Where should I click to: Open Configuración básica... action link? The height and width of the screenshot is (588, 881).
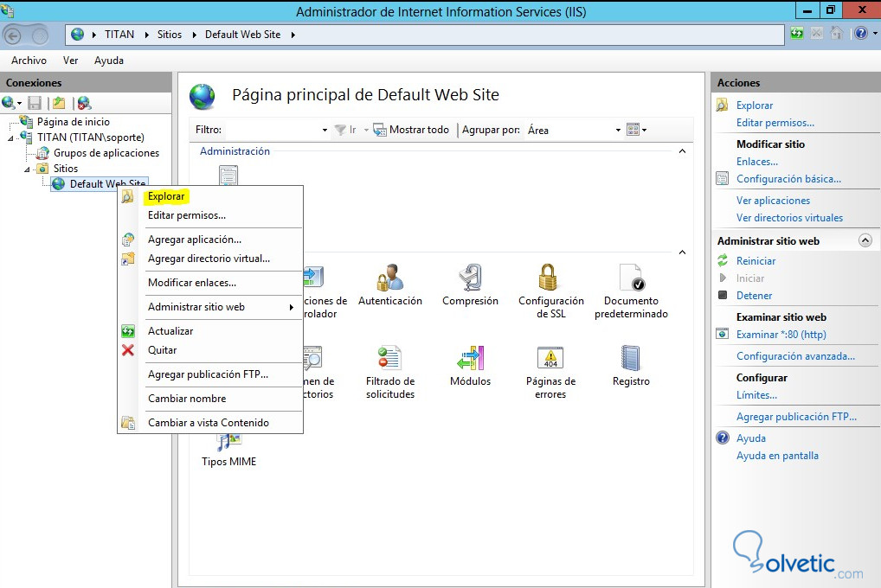(x=788, y=179)
